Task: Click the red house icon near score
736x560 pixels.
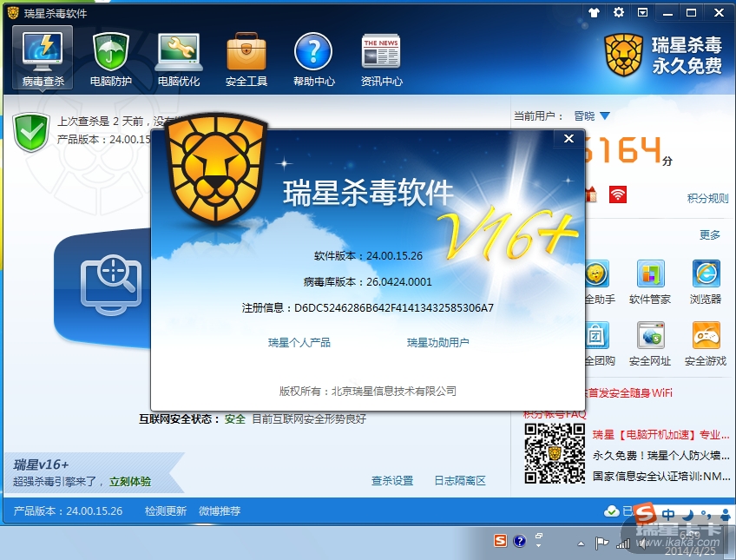Action: pos(591,194)
